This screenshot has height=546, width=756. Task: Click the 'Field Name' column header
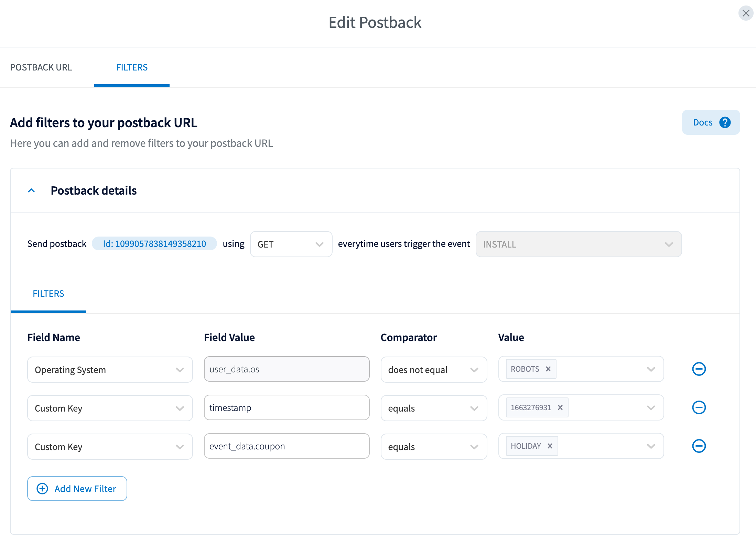coord(54,337)
